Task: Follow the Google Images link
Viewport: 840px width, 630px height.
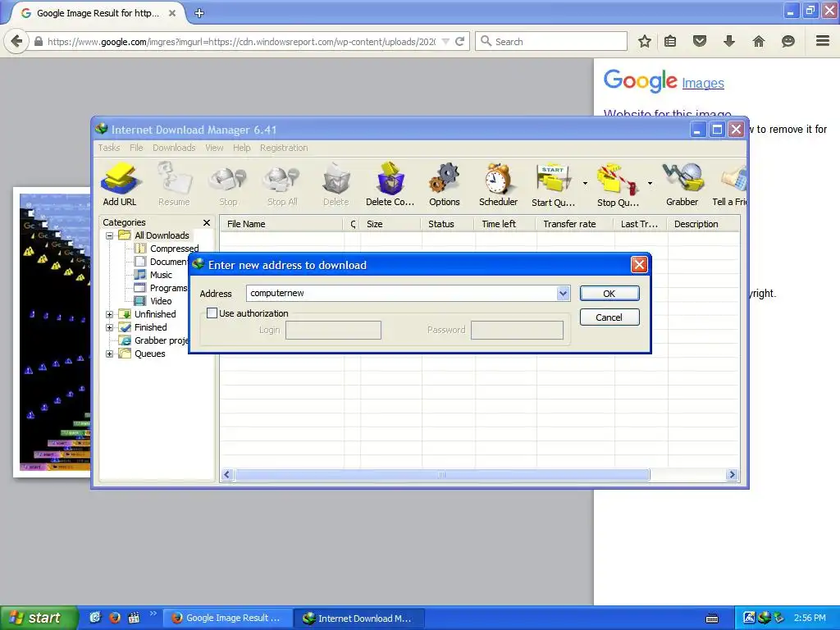Action: click(x=703, y=83)
